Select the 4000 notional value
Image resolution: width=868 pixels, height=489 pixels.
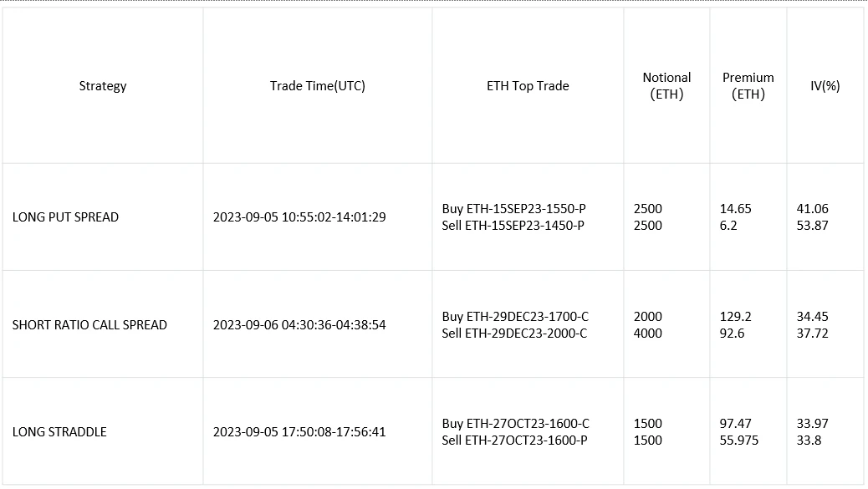coord(648,334)
